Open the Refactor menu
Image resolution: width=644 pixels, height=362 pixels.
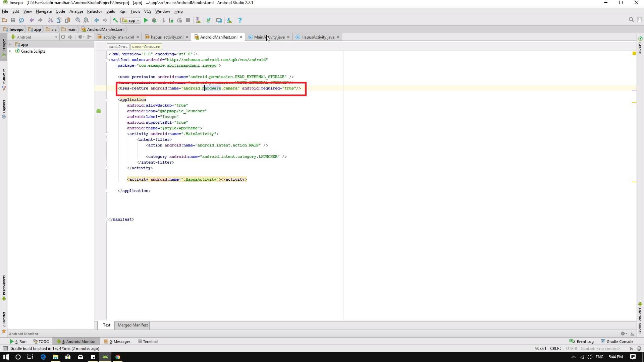[x=94, y=11]
